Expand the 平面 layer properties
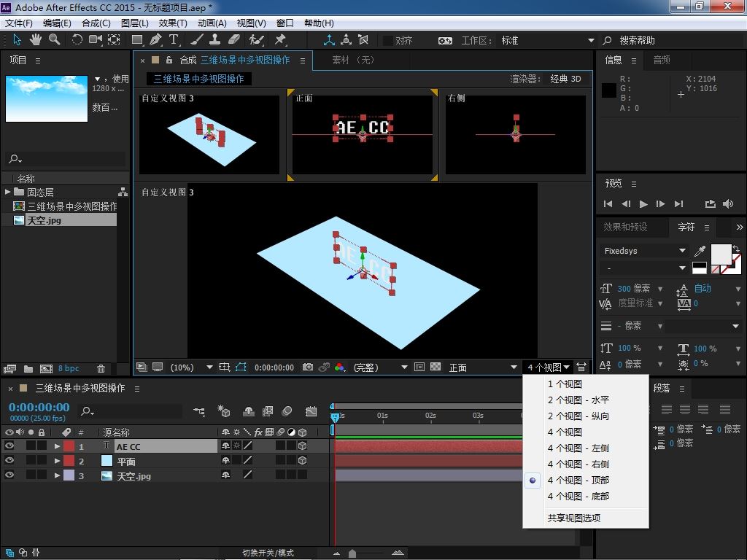 click(x=57, y=461)
